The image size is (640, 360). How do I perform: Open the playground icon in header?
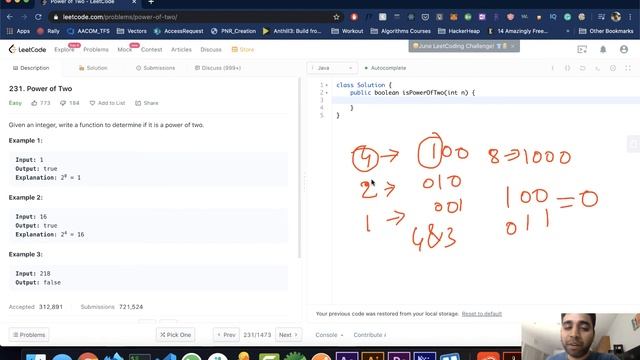(582, 49)
